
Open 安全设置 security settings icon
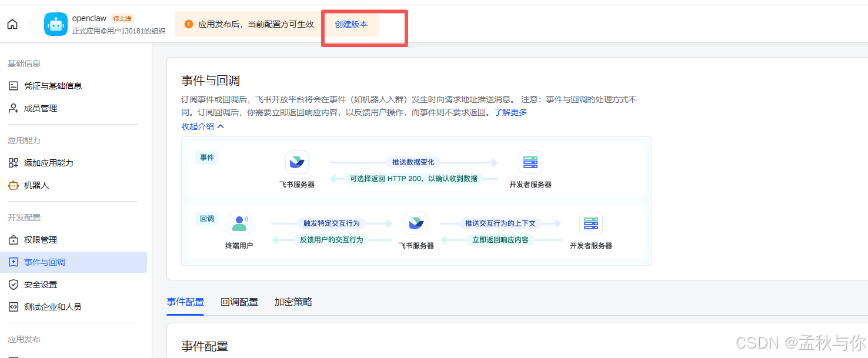[x=13, y=284]
